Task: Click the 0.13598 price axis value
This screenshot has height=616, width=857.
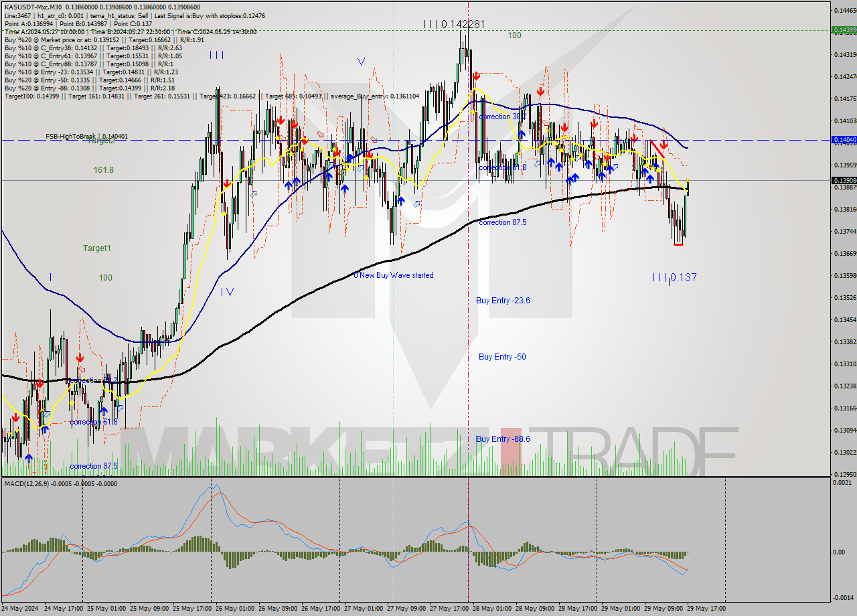Action: tap(844, 275)
